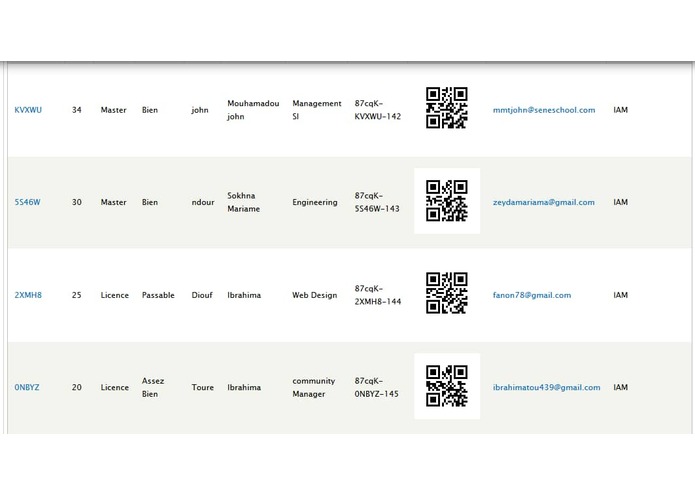Viewport: 695px width, 494px height.
Task: Click 'Master' in the 5S46W row
Action: click(113, 202)
